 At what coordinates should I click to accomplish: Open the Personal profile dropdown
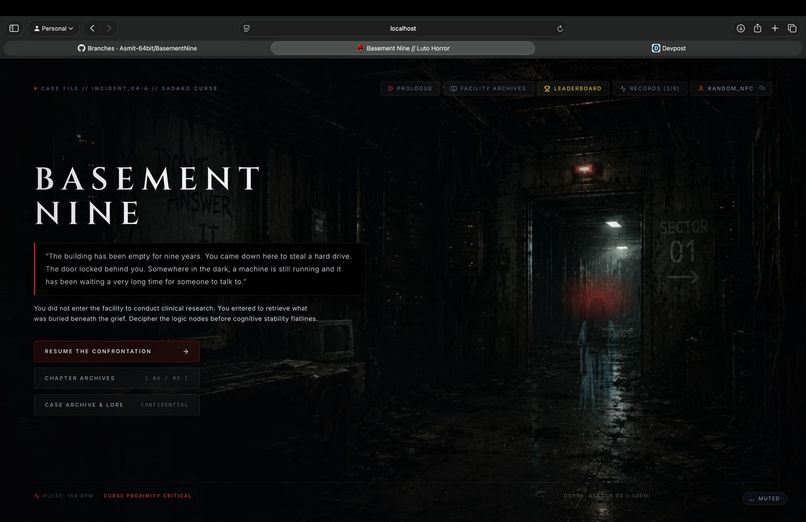click(x=53, y=28)
